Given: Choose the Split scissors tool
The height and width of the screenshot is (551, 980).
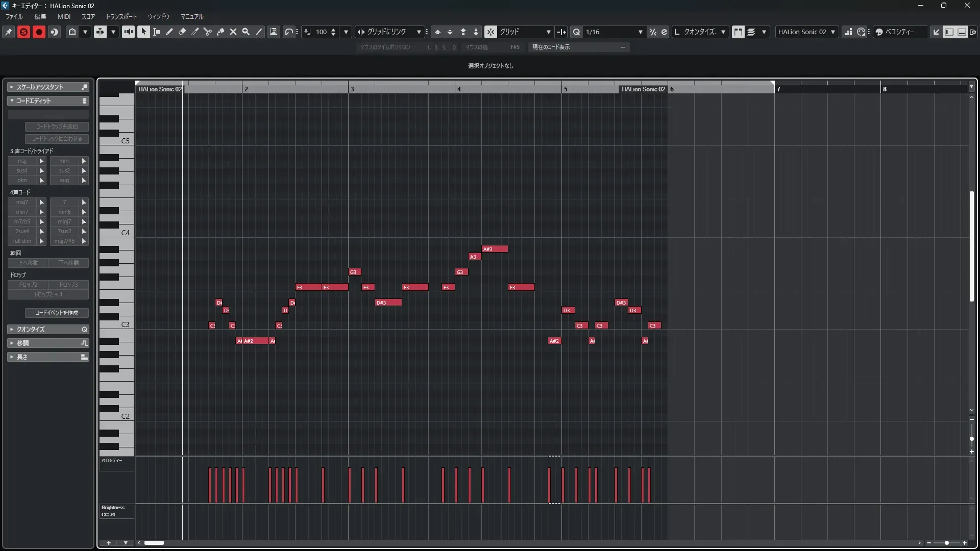Looking at the screenshot, I should [x=208, y=32].
